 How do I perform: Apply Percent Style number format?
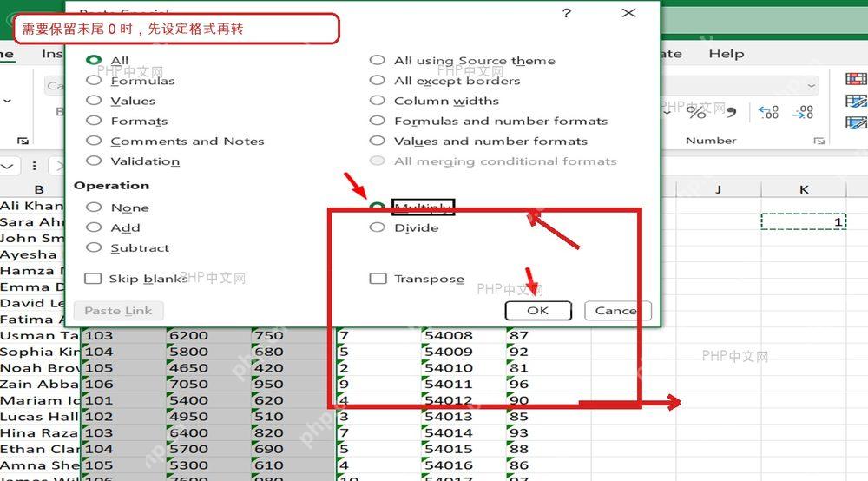coord(696,112)
